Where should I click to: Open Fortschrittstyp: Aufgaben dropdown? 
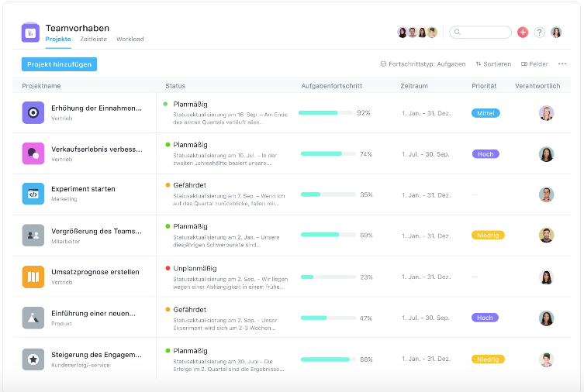pos(423,64)
